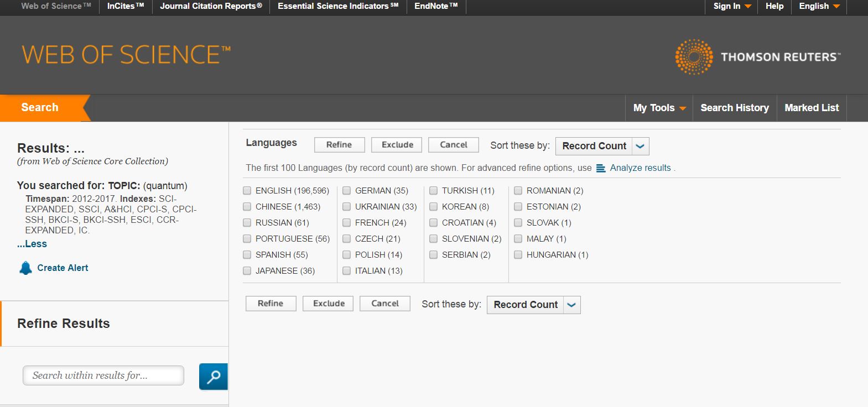
Task: Tick the ESTONIAN (2) checkbox
Action: 518,207
